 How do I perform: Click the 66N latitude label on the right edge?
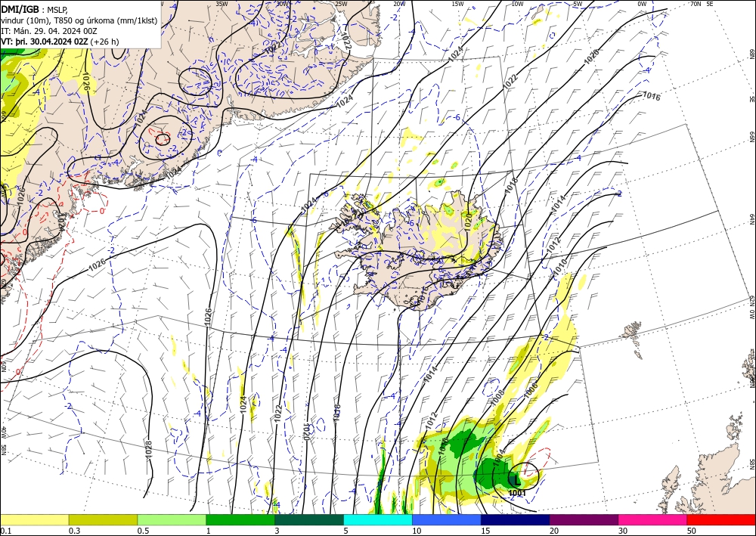[x=752, y=138]
